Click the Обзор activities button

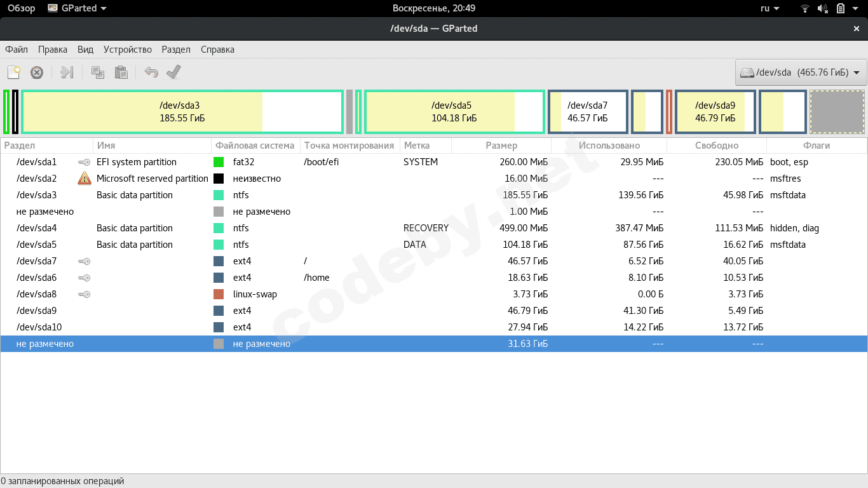click(21, 8)
